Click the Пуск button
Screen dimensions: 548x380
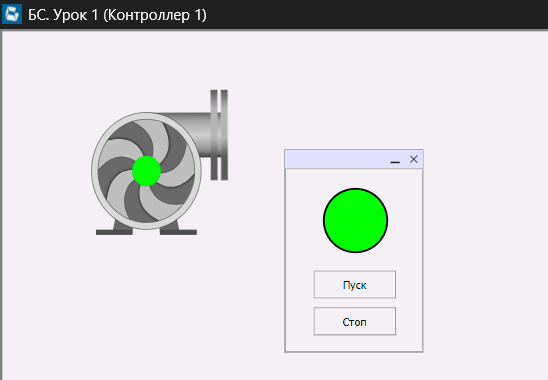click(x=355, y=285)
